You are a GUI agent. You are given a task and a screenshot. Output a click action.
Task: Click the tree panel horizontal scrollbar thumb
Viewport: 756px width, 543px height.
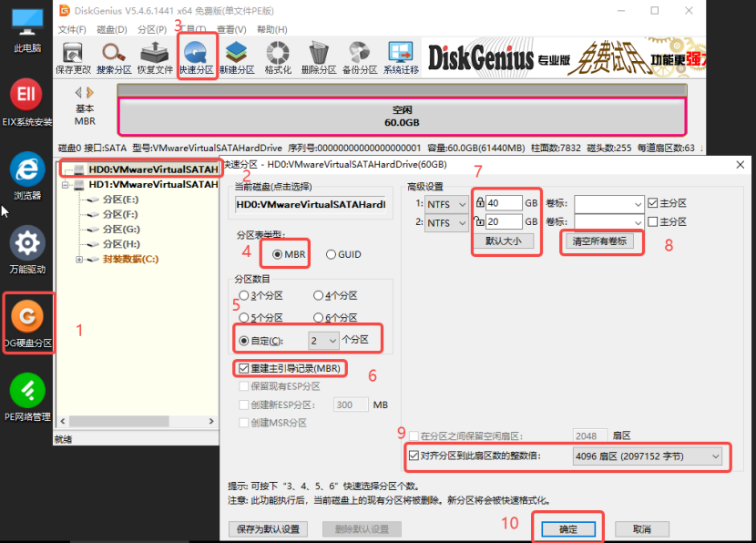tap(118, 421)
